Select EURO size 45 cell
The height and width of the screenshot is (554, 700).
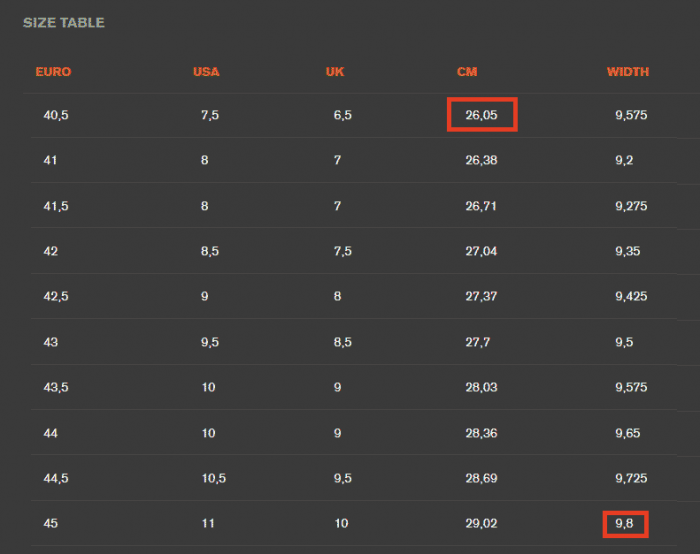tap(50, 523)
